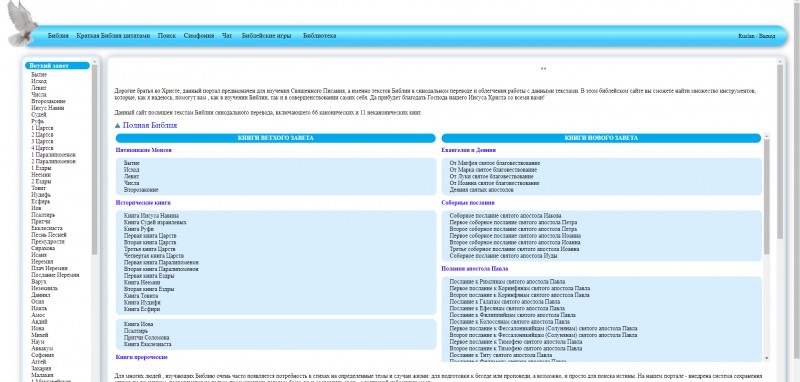Open Первая книга Паралипоменон
Screen dimensions: 800x382
point(161,263)
